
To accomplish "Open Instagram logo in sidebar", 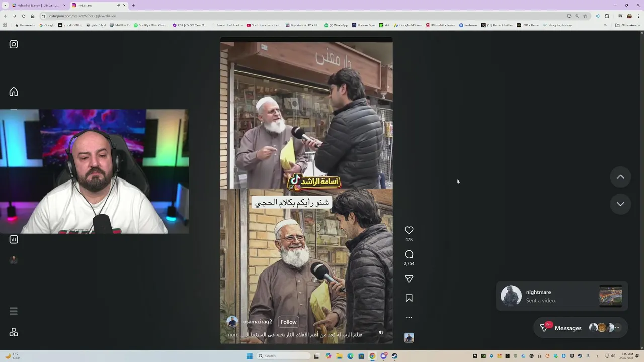I will pos(14,44).
